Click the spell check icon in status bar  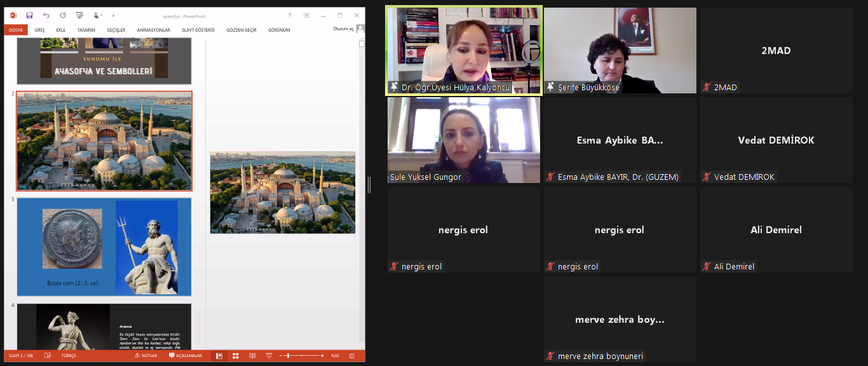tap(48, 356)
